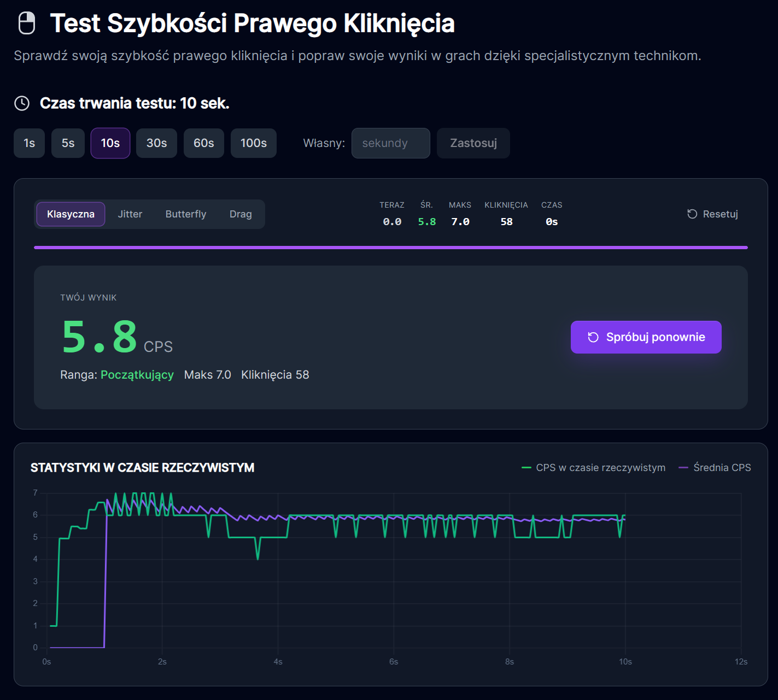Click the clock icon near test duration
The width and height of the screenshot is (778, 700).
click(22, 103)
